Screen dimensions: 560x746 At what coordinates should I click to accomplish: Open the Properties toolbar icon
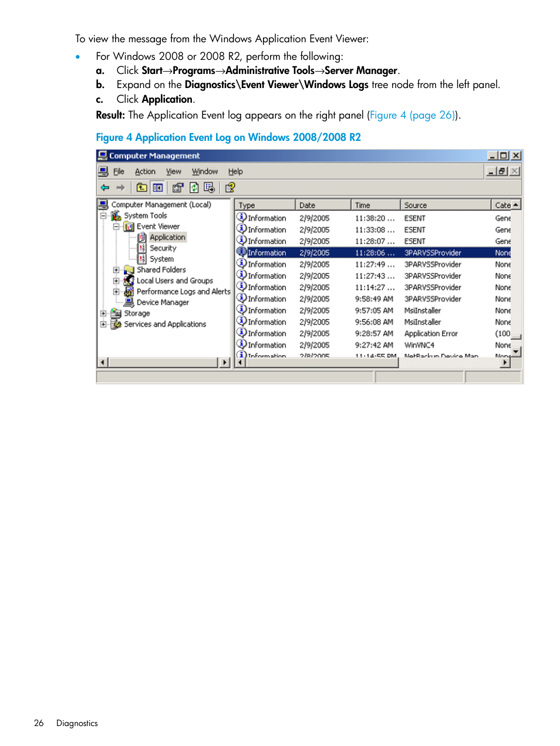click(x=178, y=188)
